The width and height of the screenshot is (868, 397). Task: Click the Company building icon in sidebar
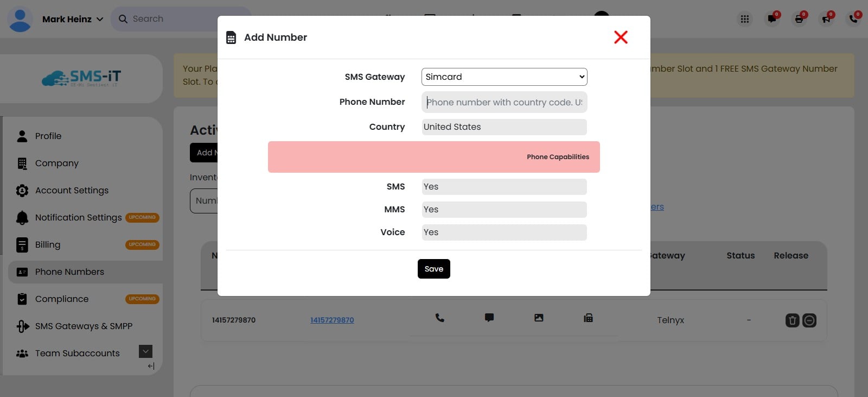click(x=22, y=163)
